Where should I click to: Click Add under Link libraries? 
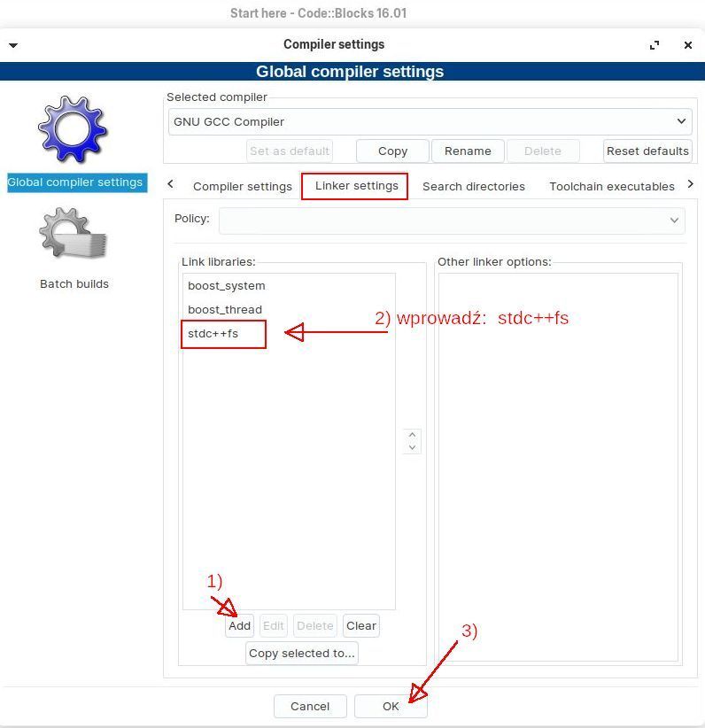pyautogui.click(x=240, y=626)
